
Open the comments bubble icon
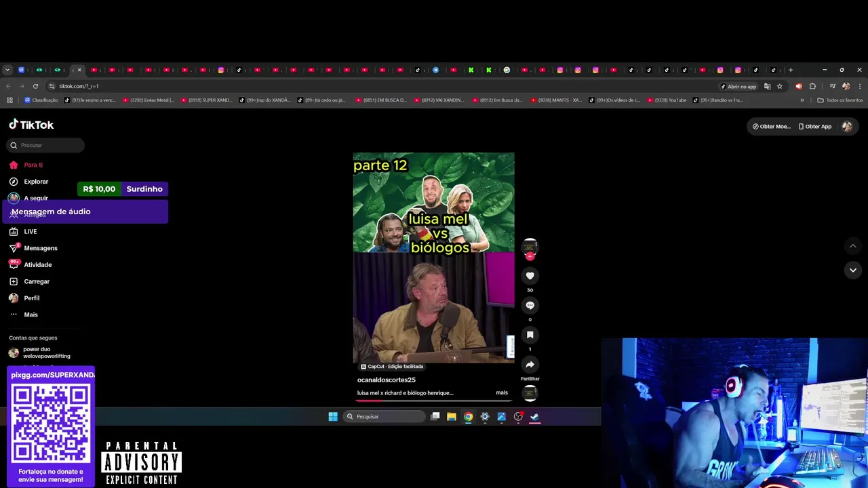[x=530, y=306]
